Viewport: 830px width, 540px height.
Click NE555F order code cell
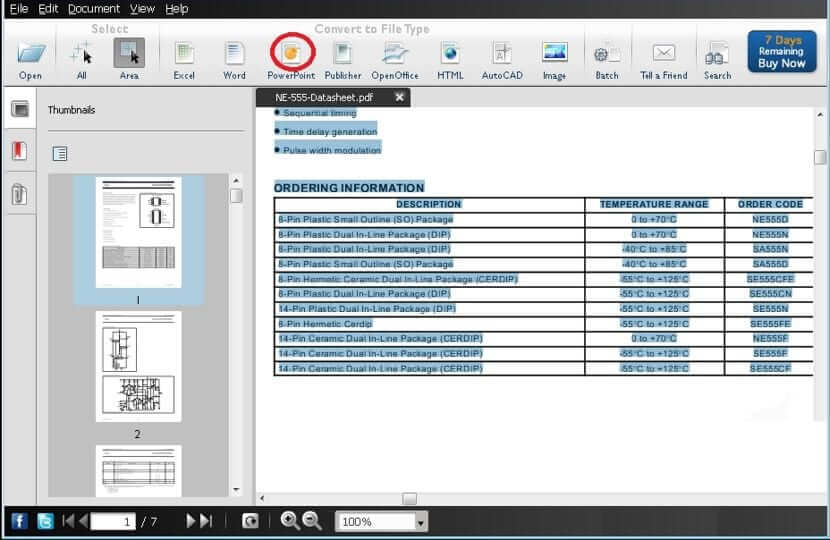770,338
